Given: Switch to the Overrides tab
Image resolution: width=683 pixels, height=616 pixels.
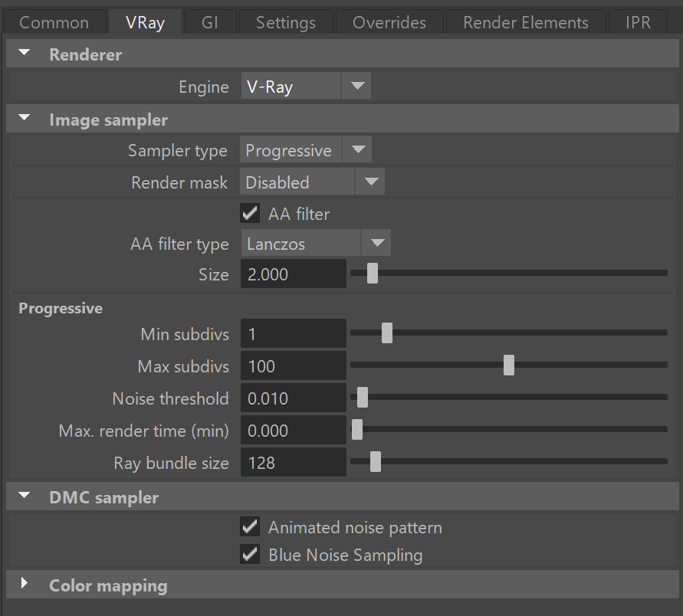Looking at the screenshot, I should pyautogui.click(x=389, y=22).
